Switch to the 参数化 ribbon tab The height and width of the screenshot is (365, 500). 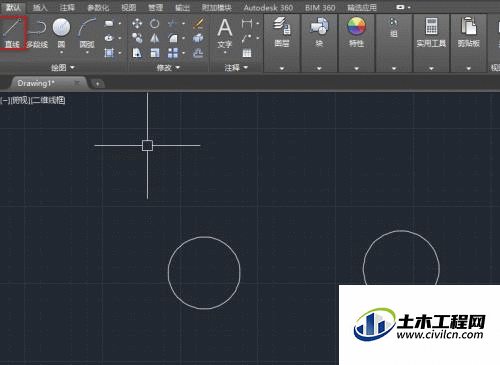[98, 7]
